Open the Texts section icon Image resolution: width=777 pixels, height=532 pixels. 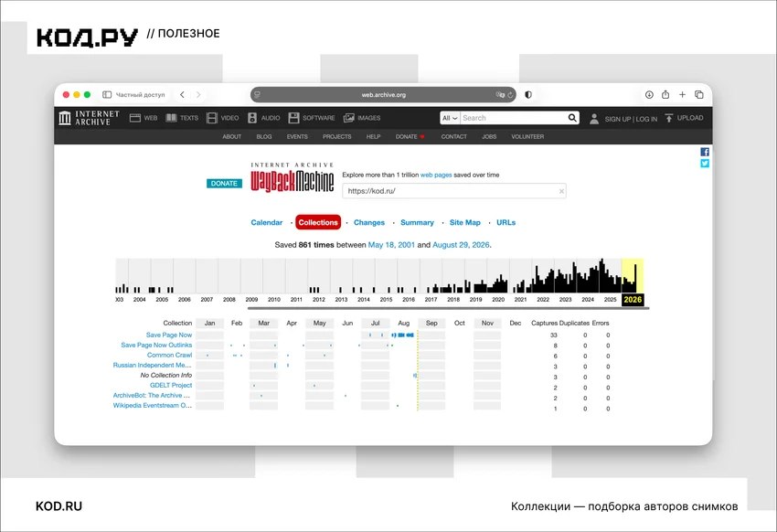pos(171,118)
